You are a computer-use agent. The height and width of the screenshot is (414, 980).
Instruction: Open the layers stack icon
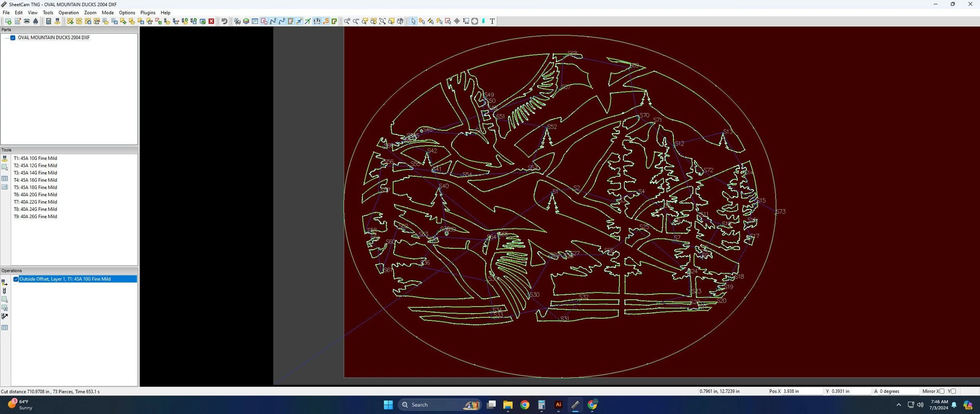point(246,21)
